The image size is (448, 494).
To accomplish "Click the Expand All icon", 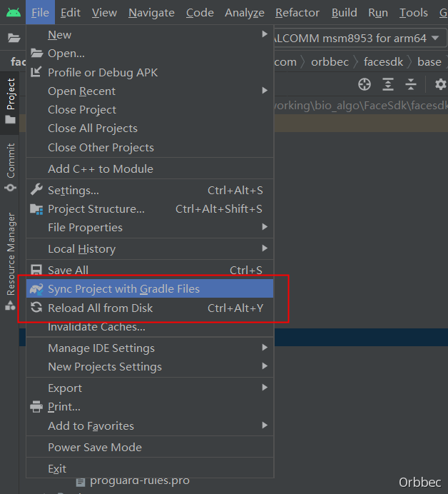I will coord(388,84).
